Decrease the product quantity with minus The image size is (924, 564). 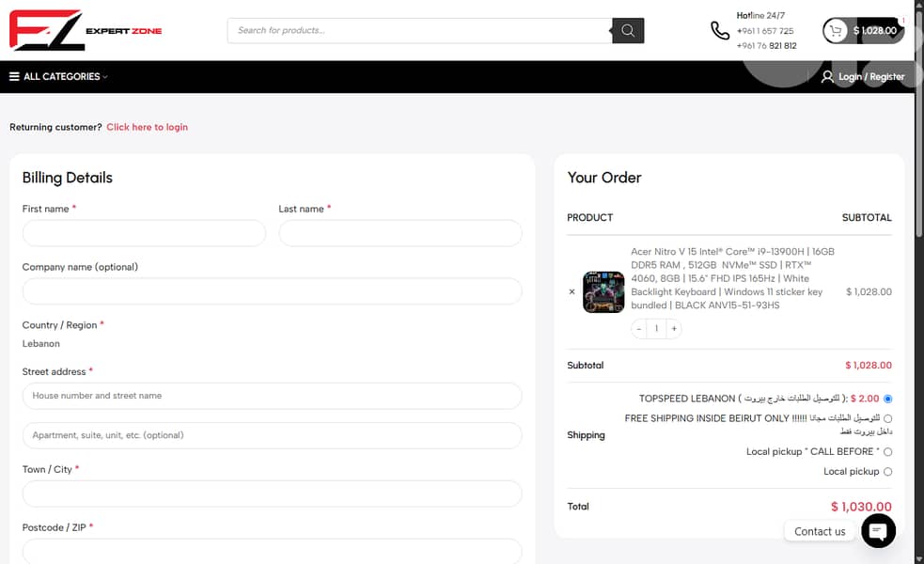pos(639,329)
